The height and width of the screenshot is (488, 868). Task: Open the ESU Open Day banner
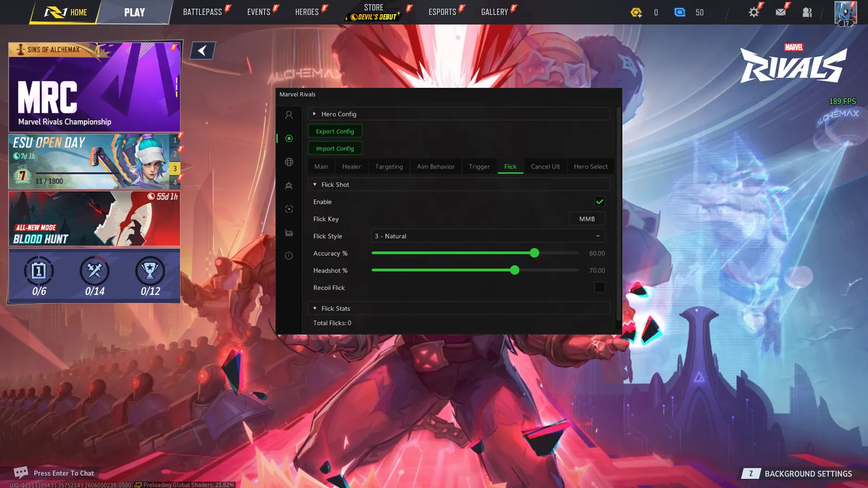94,161
